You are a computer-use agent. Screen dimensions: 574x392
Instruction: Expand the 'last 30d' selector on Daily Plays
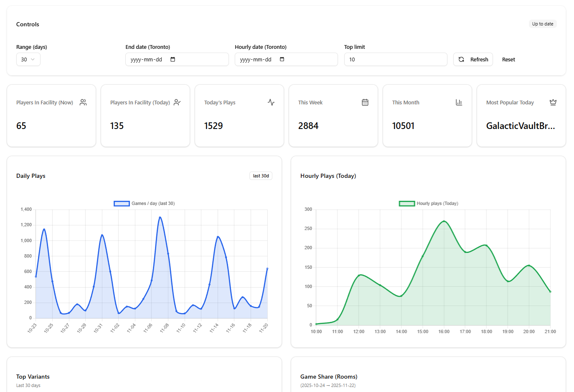click(261, 176)
